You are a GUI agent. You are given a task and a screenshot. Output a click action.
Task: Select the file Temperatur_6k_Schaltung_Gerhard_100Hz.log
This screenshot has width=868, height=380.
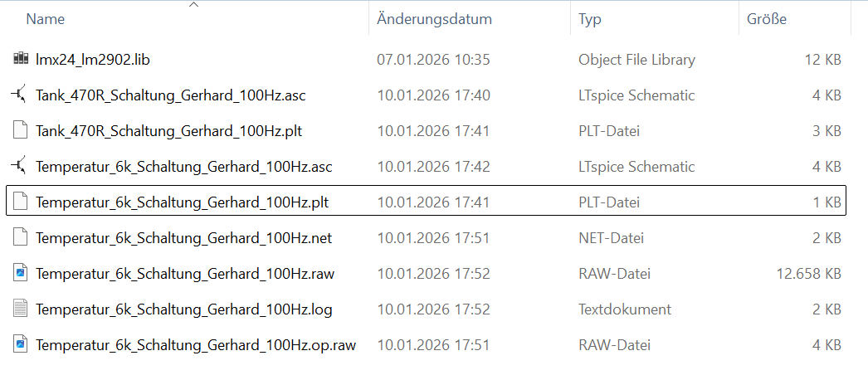pos(183,309)
